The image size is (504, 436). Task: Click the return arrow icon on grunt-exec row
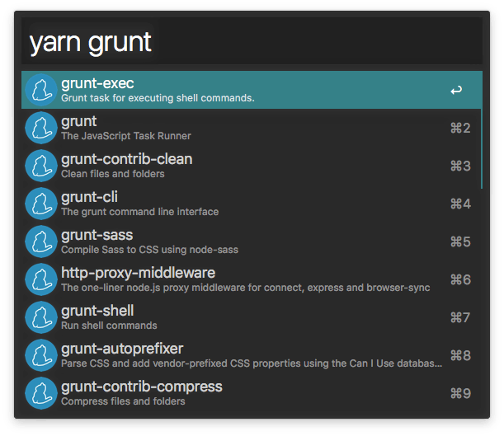coord(456,90)
